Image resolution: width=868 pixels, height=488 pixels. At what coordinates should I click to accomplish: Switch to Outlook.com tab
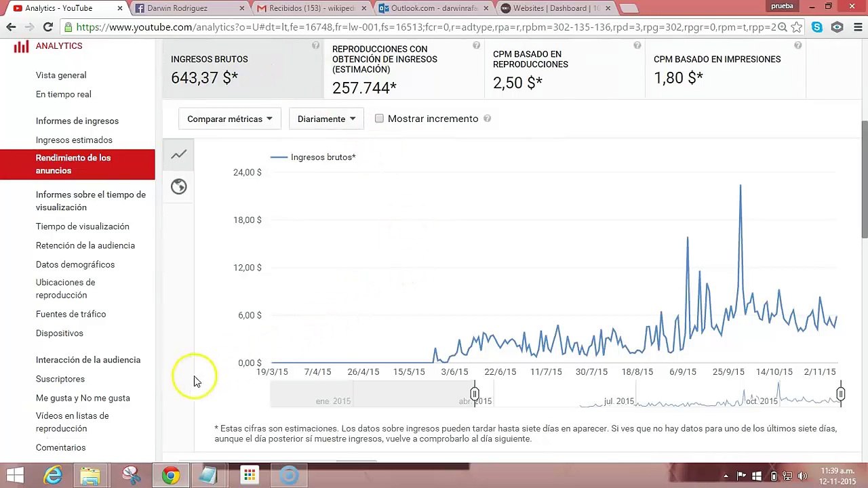pos(433,8)
